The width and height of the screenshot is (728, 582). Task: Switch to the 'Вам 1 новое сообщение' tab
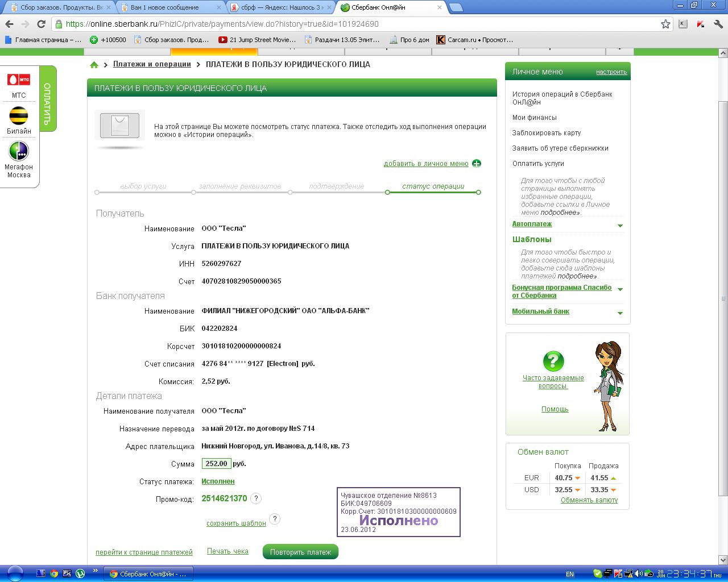(x=171, y=7)
